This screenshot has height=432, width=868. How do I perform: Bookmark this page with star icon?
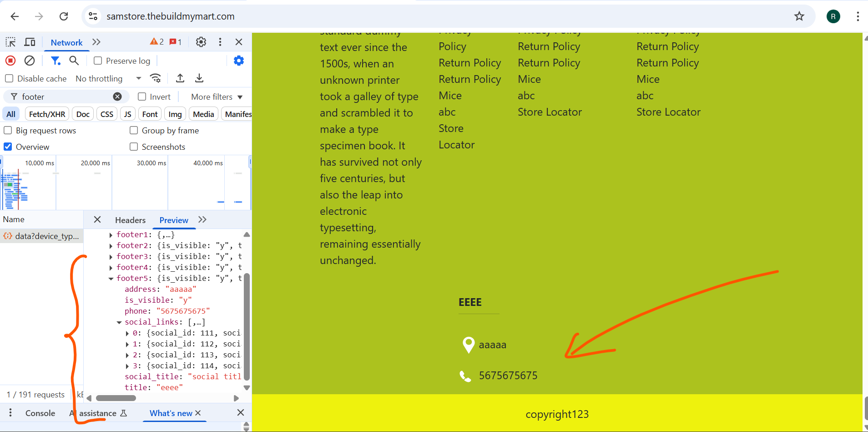pos(799,16)
